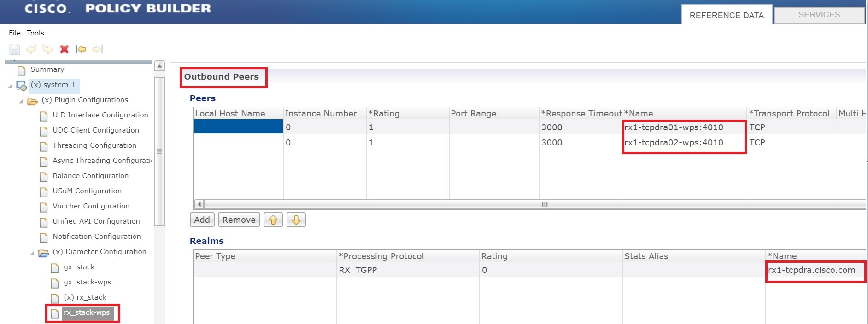Viewport: 868px width, 324px height.
Task: Collapse the Plugin Configurations tree node
Action: (21, 101)
